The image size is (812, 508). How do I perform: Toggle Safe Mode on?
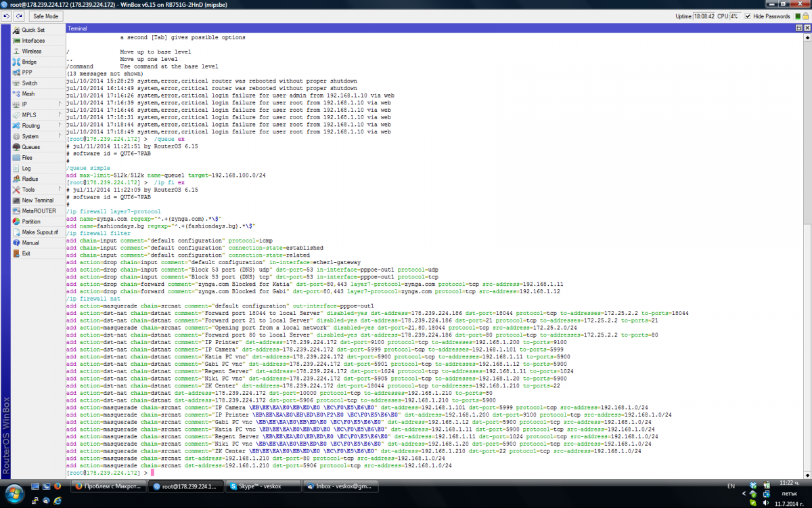(x=45, y=16)
